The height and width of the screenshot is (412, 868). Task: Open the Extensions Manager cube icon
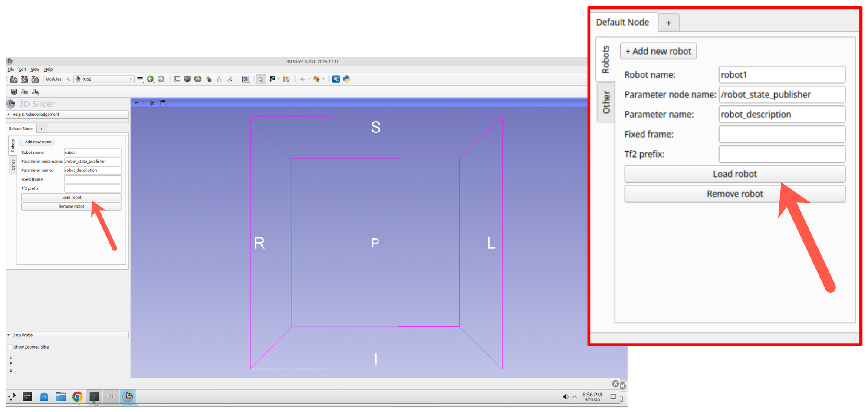pyautogui.click(x=187, y=79)
